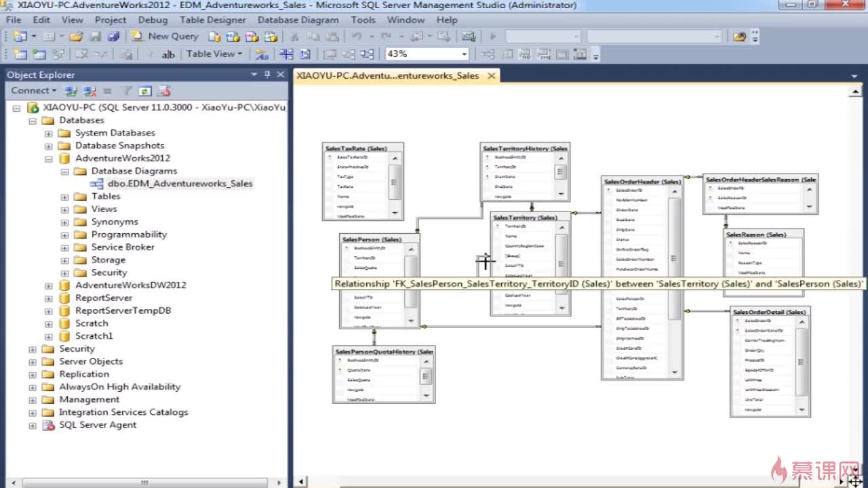This screenshot has height=488, width=868.
Task: Expand the System Databases node
Action: [49, 134]
